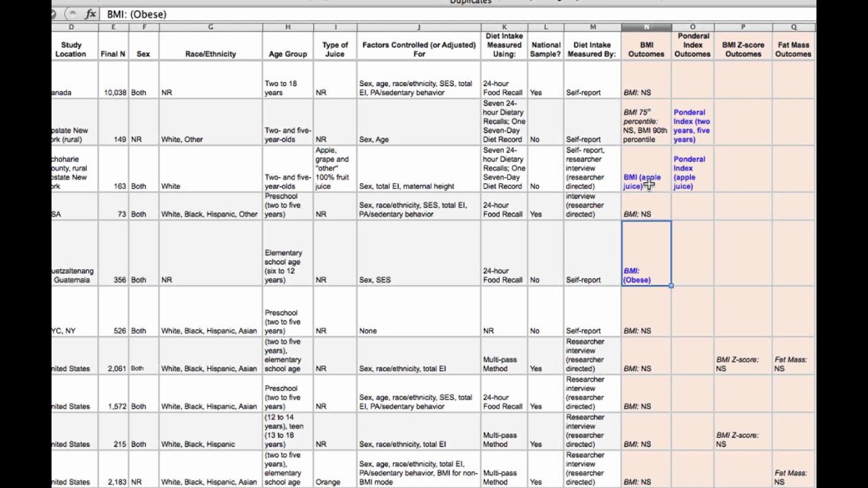Viewport: 868px width, 488px height.
Task: Select column O header
Action: pos(692,27)
